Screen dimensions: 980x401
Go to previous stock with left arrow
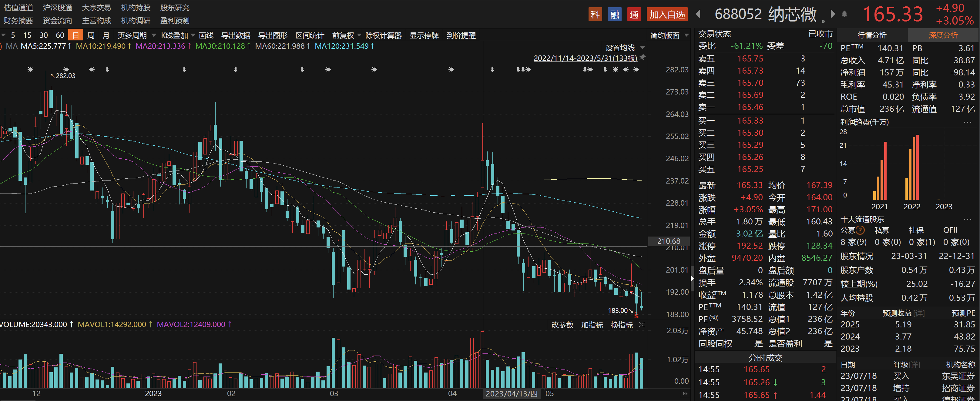tap(698, 14)
